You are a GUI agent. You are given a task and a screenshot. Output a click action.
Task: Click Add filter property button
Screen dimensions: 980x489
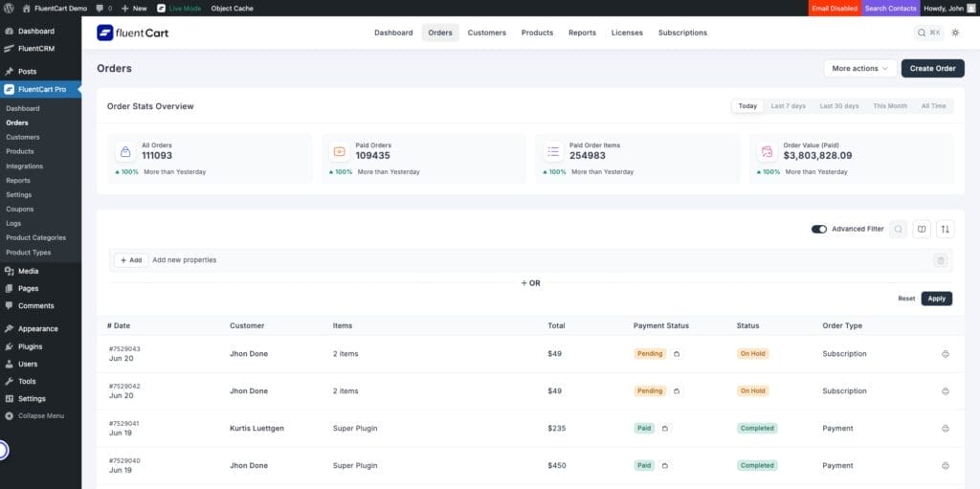[x=131, y=260]
